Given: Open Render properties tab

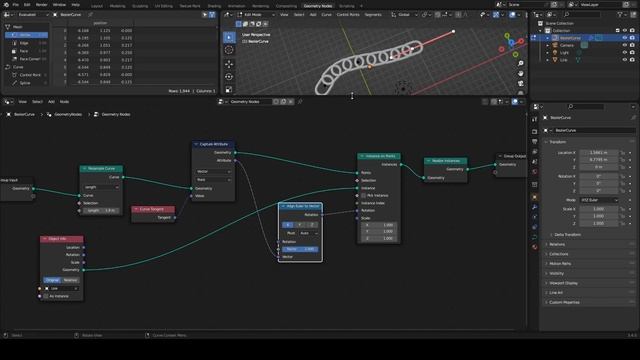Looking at the screenshot, I should [535, 131].
